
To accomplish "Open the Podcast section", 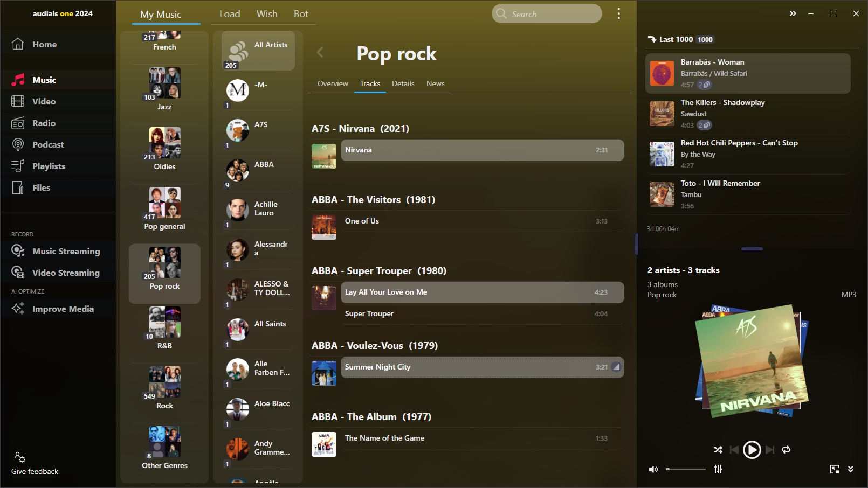I will pos(58,144).
